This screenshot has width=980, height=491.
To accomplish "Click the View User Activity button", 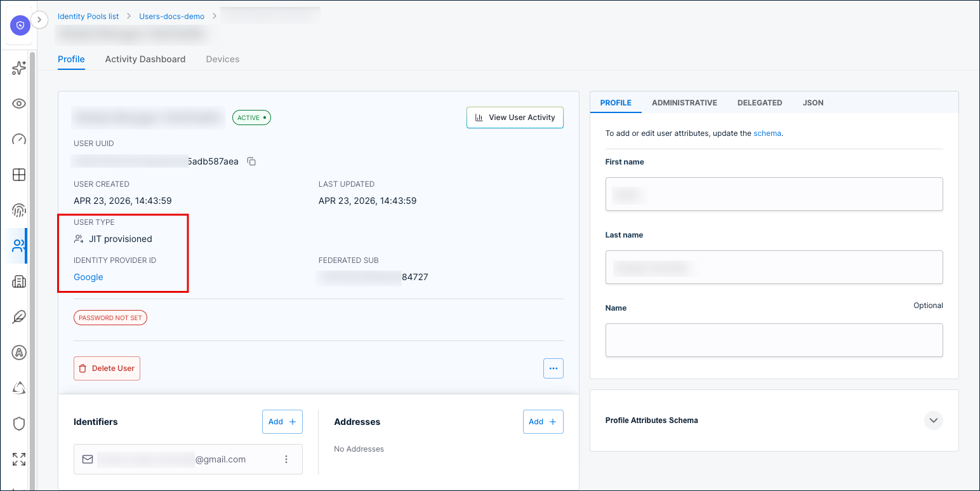I will point(515,118).
